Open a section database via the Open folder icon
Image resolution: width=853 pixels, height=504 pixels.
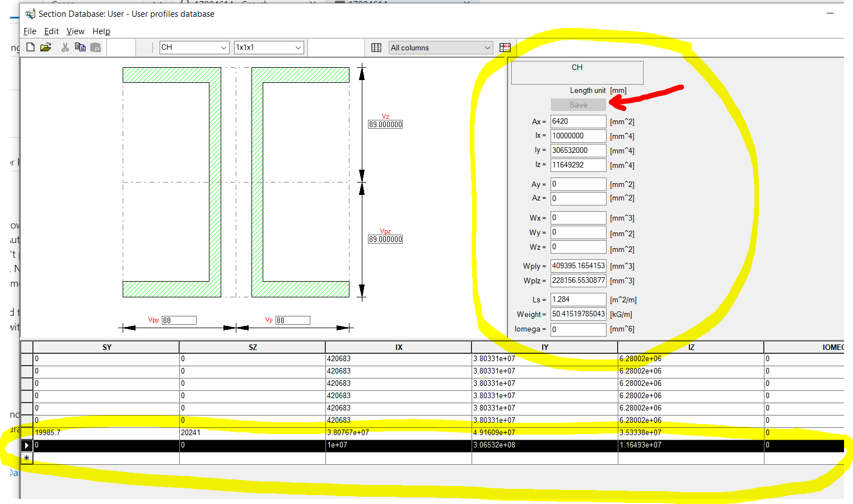(x=46, y=47)
